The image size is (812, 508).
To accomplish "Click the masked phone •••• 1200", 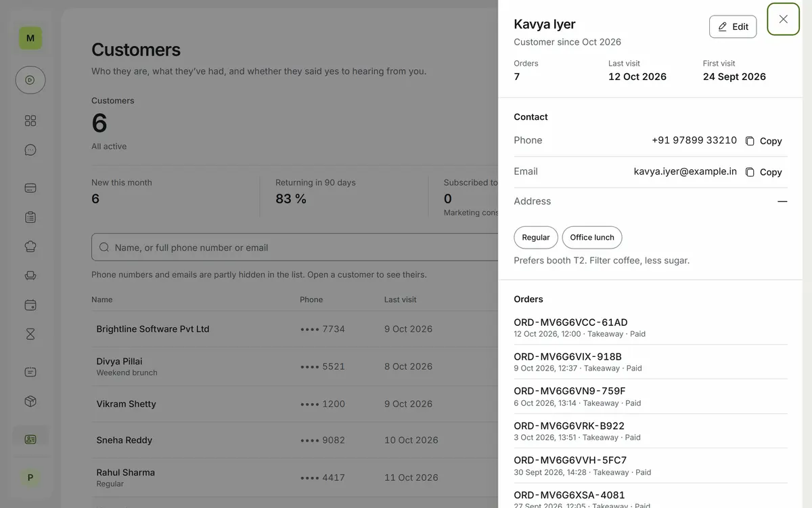I will point(323,404).
